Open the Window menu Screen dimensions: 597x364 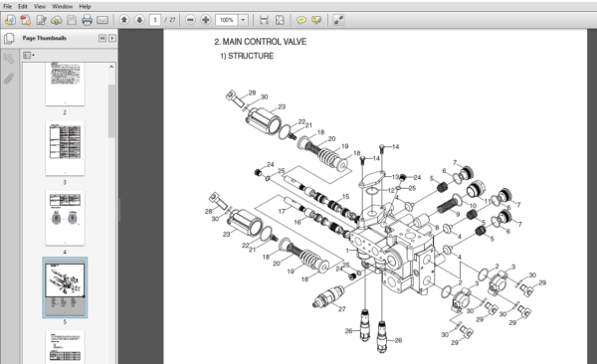(x=62, y=7)
